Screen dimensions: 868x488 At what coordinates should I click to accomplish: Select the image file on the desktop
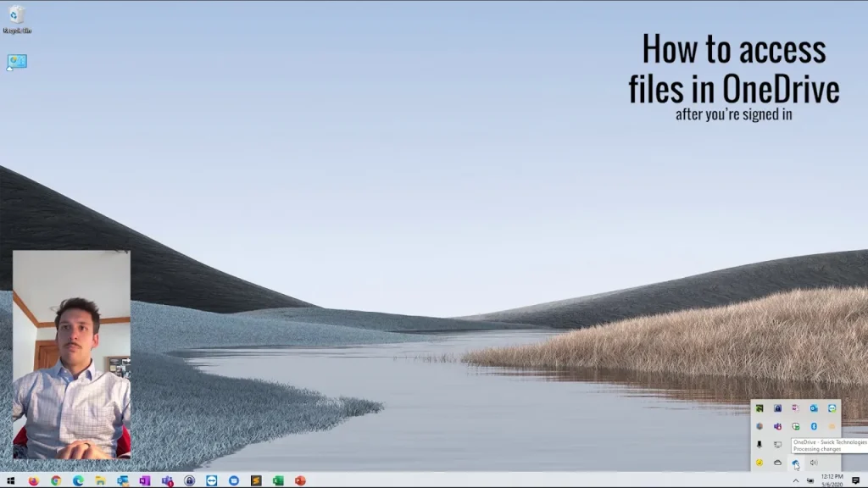pos(17,62)
